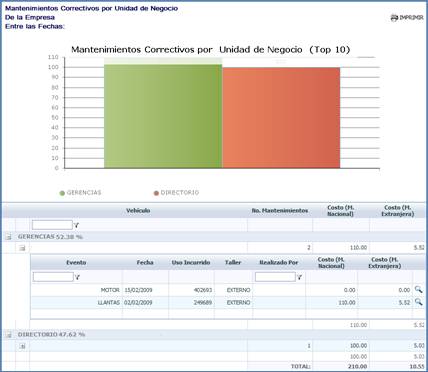
Task: Click the Realizado Por filter text box
Action: click(275, 277)
